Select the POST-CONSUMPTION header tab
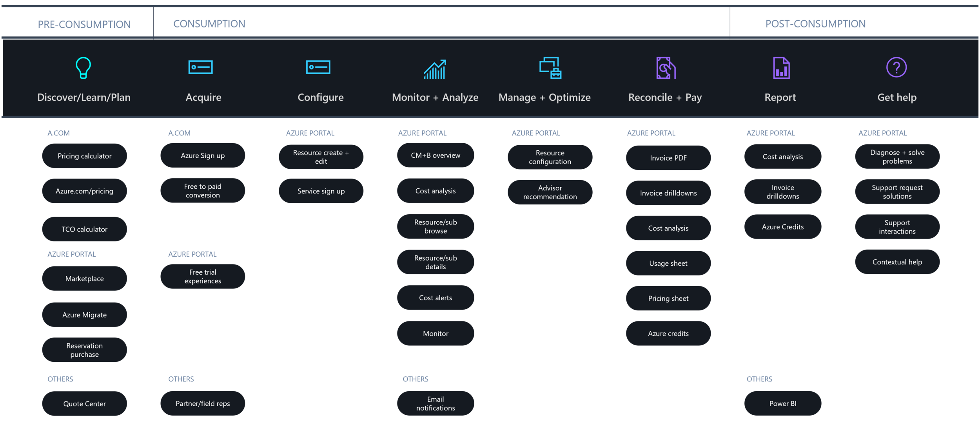Screen dimensions: 980x436 click(x=815, y=24)
